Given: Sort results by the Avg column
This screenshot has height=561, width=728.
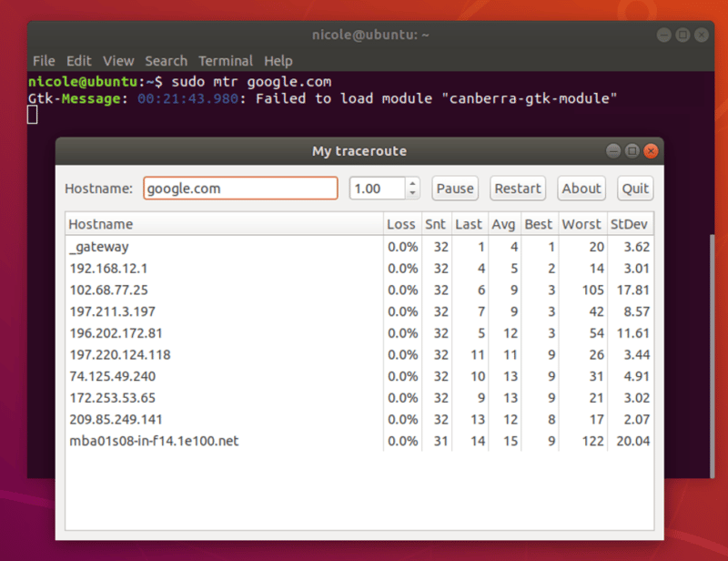Looking at the screenshot, I should (x=503, y=224).
